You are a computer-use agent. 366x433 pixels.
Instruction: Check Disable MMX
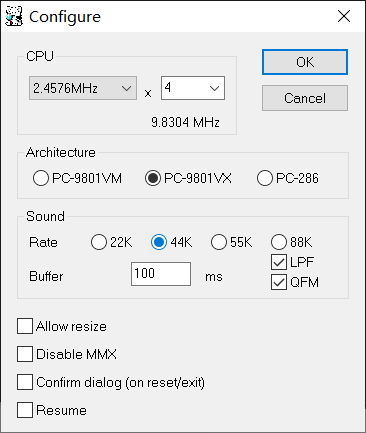click(25, 354)
